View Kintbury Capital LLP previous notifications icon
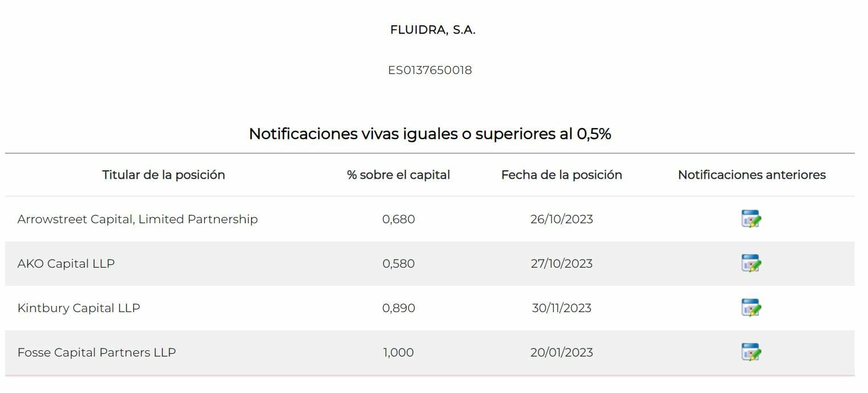The width and height of the screenshot is (868, 393). pyautogui.click(x=751, y=308)
